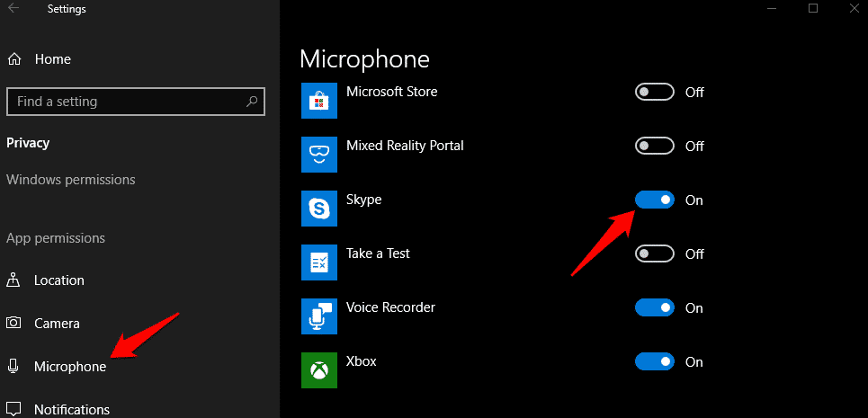
Task: Click the Voice Recorder label
Action: coord(390,307)
